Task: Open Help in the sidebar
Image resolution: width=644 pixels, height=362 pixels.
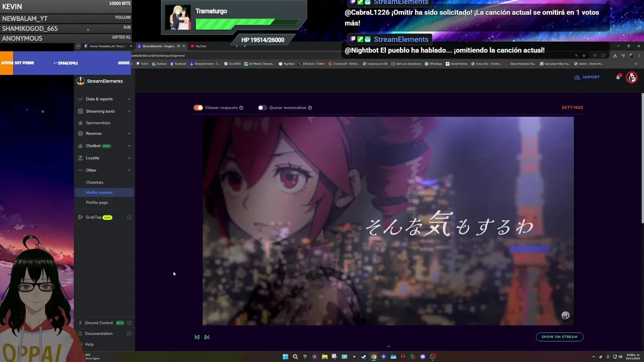Action: (89, 344)
